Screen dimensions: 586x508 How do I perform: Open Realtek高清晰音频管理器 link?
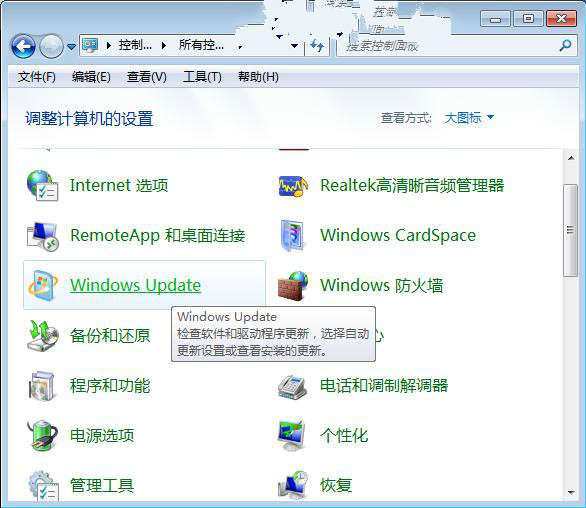coord(412,185)
